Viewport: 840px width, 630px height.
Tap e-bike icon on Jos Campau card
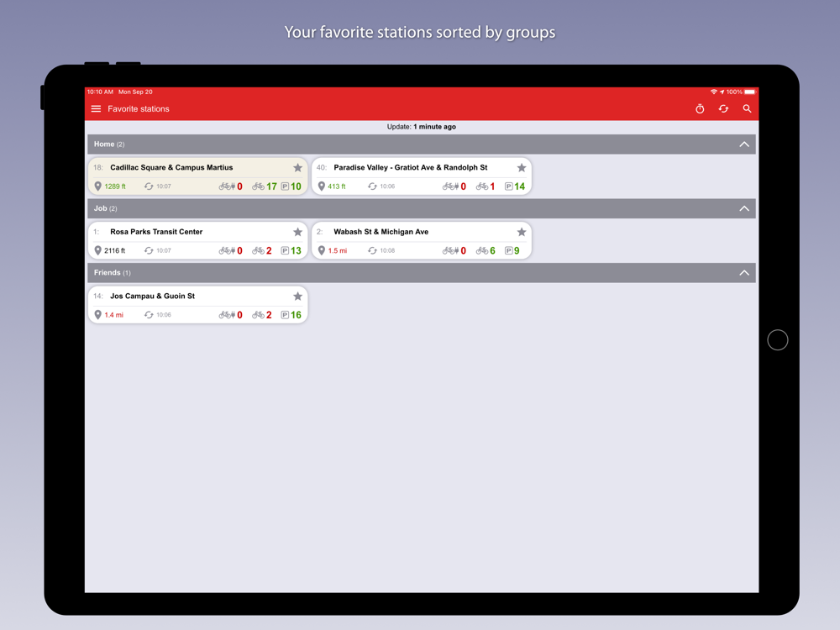point(227,315)
